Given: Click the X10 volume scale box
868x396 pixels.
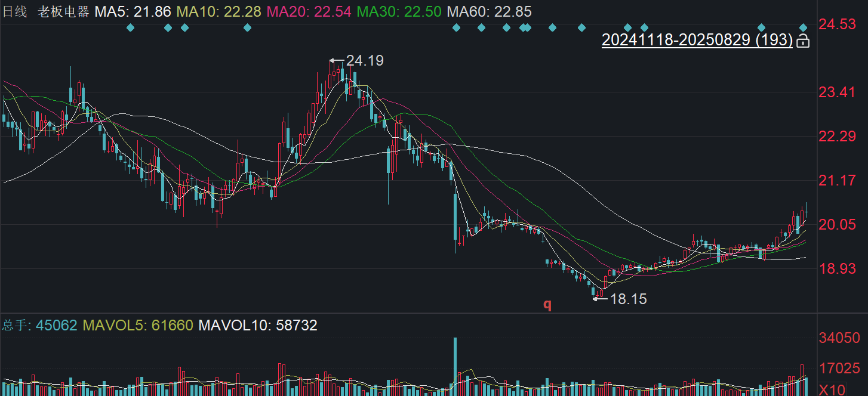Looking at the screenshot, I should click(832, 389).
